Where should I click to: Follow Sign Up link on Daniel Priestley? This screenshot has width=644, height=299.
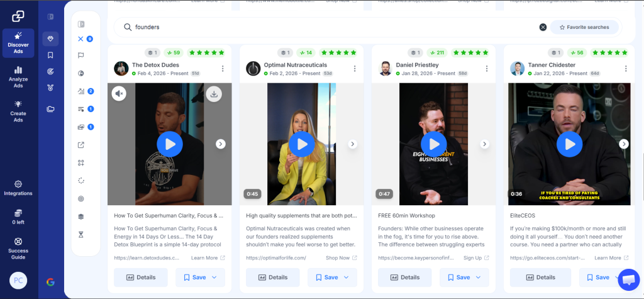[477, 258]
